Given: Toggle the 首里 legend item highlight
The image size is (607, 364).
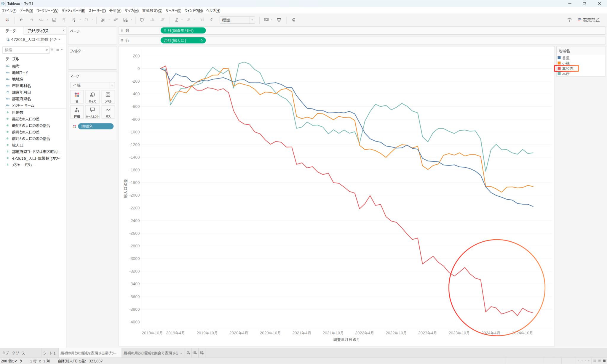Looking at the screenshot, I should pyautogui.click(x=566, y=58).
